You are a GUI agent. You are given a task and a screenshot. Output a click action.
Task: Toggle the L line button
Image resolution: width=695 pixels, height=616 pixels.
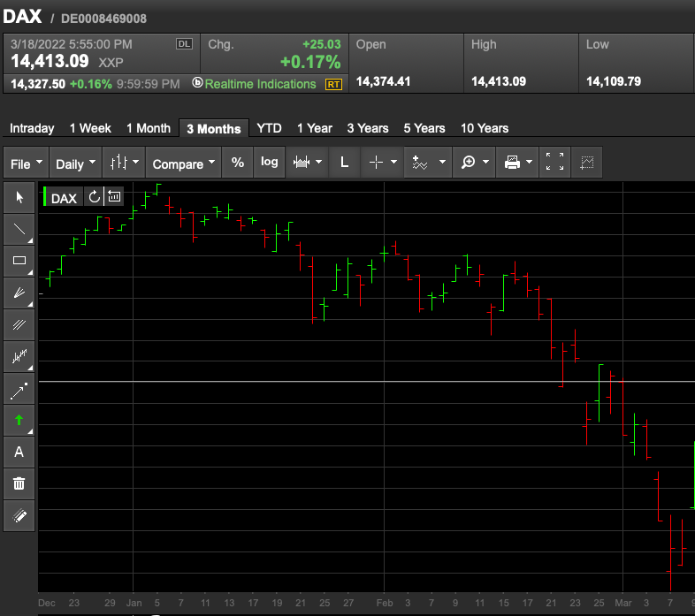(344, 163)
